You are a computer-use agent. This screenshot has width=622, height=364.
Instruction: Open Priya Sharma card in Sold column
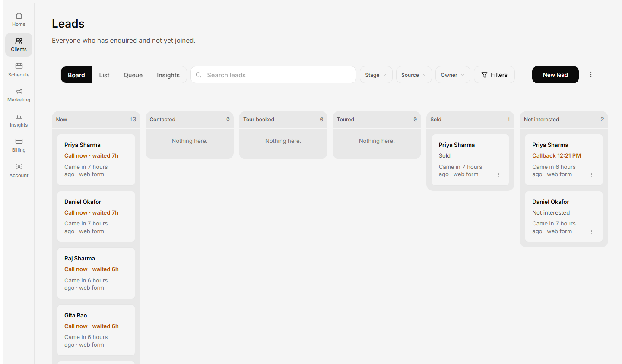click(x=470, y=160)
